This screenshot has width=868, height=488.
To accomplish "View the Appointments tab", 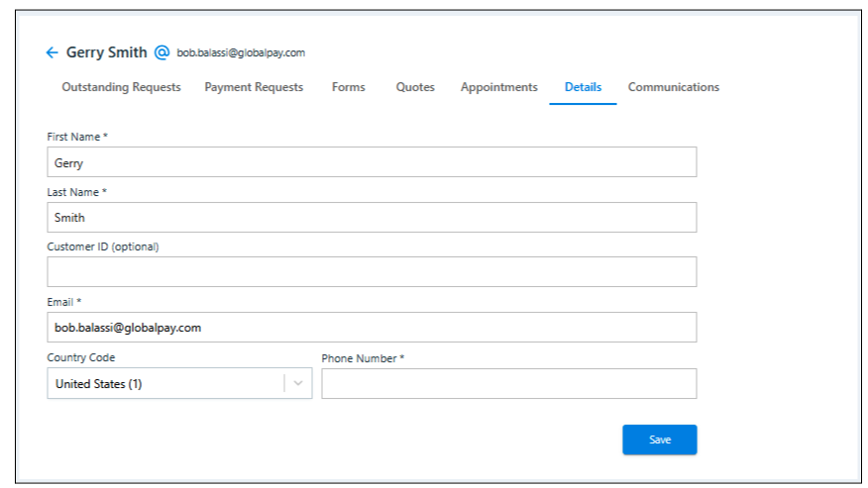I will [498, 87].
